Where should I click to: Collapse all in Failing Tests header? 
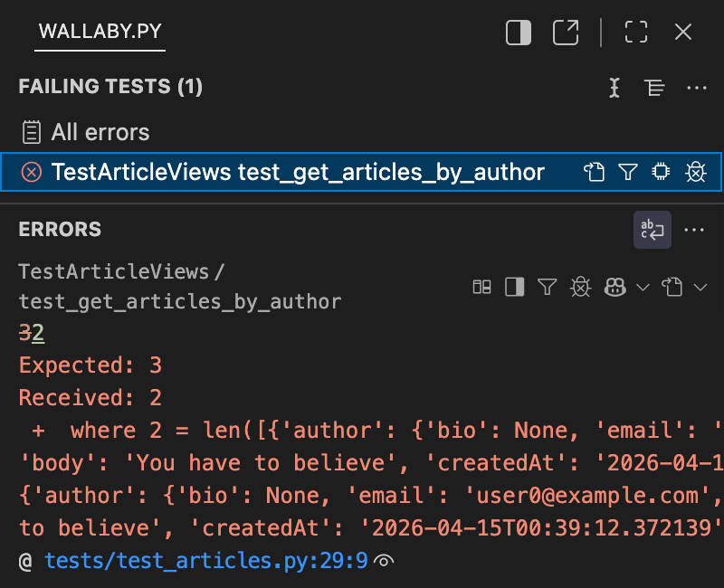[654, 87]
